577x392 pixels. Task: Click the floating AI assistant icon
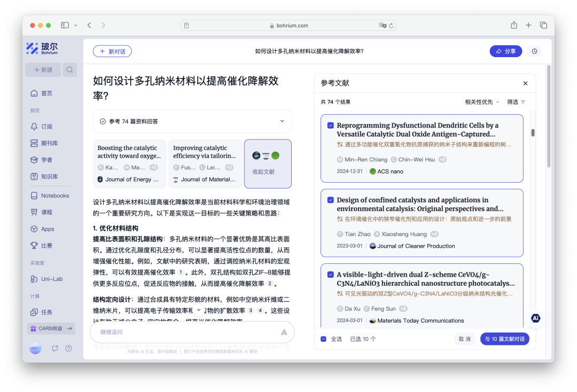click(535, 318)
